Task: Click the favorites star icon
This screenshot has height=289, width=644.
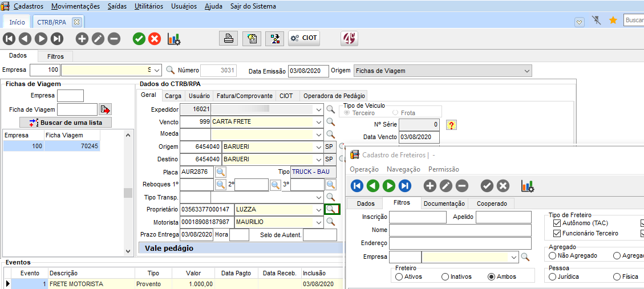Action: [x=613, y=21]
